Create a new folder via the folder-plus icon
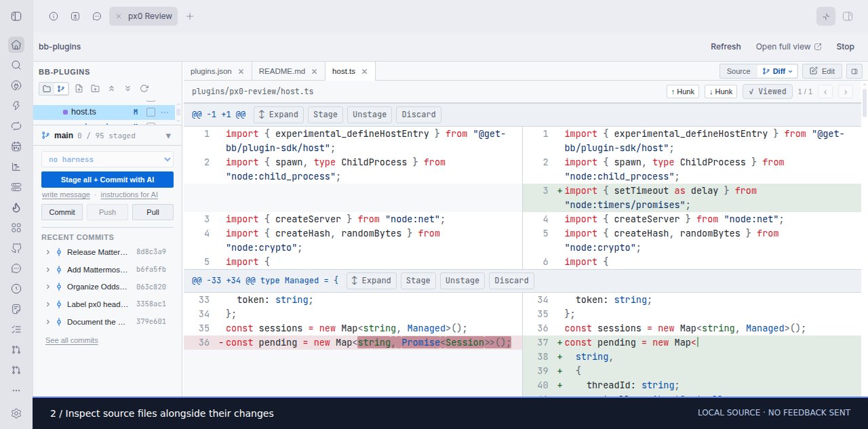Viewport: 868px width, 429px height. tap(95, 89)
